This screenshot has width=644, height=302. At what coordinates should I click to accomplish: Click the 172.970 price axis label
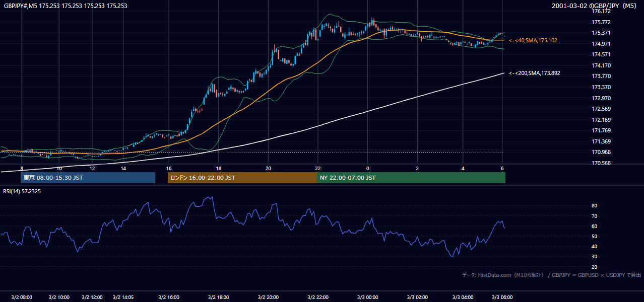click(601, 98)
